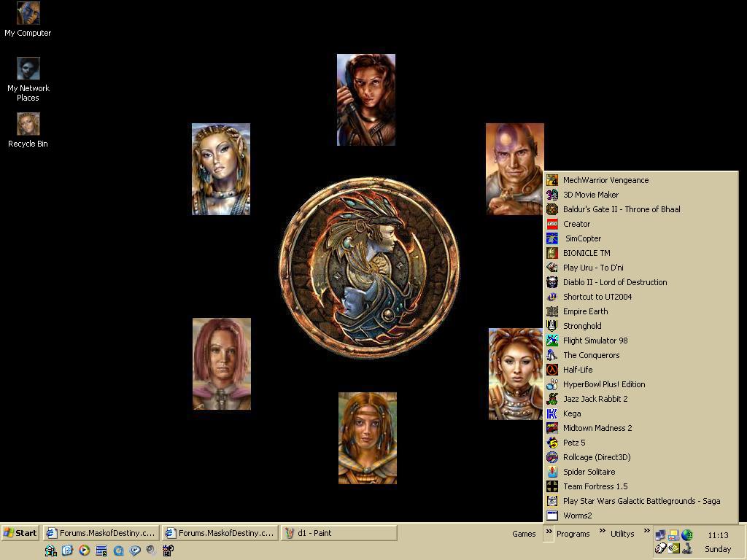Click the Programs toolbar label
The width and height of the screenshot is (747, 560).
[573, 534]
